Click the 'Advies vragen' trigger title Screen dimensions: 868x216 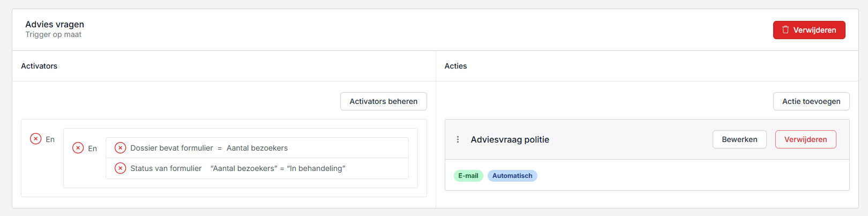[55, 24]
